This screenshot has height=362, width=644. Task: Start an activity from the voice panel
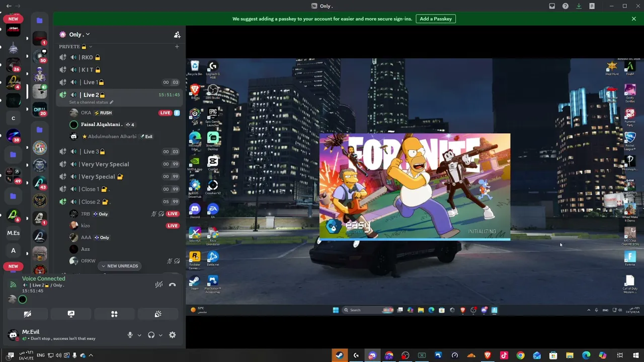point(114,314)
